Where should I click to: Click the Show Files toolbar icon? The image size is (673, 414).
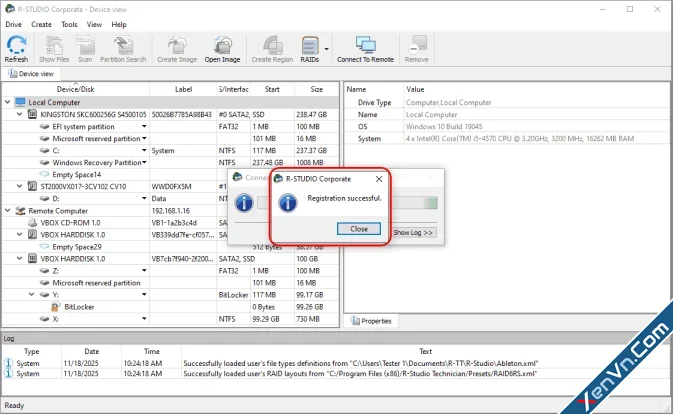54,49
